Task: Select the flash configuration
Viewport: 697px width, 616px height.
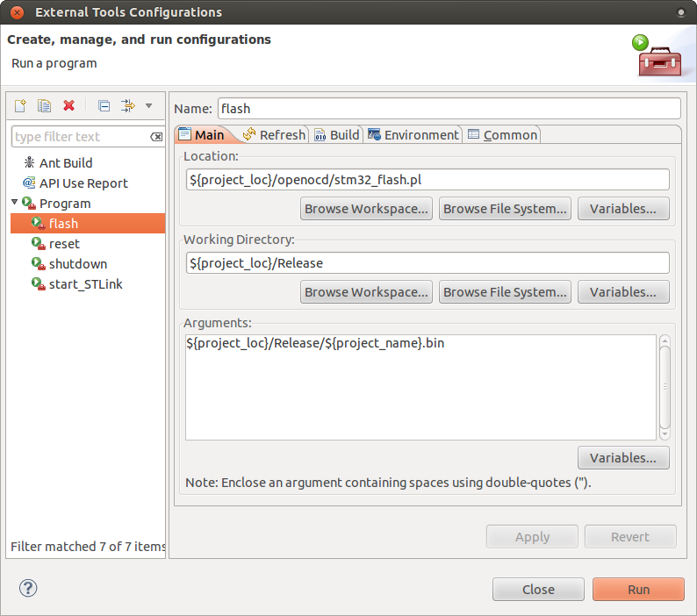Action: 88,224
